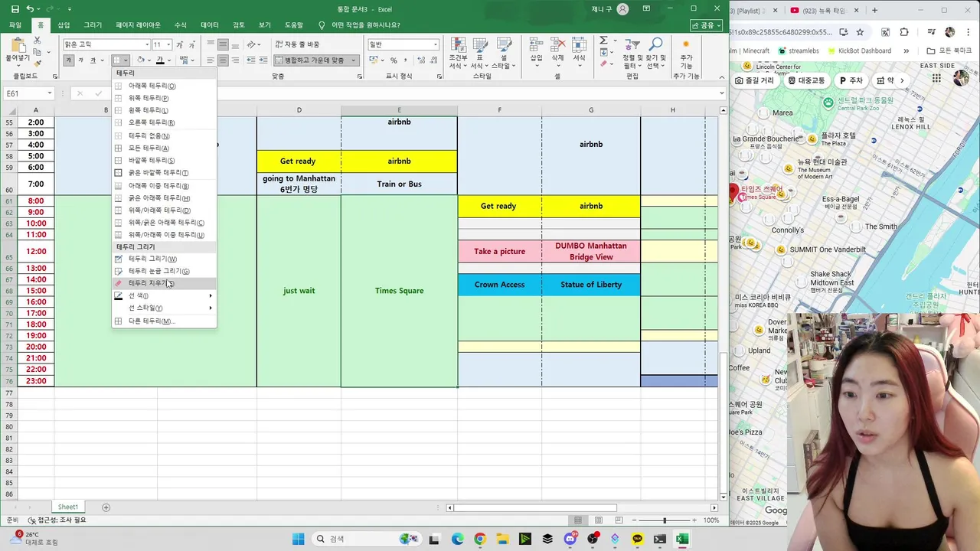This screenshot has height=551, width=980.
Task: Toggle Merge and Center (병합하고 가운데 맞춤)
Action: 315,60
